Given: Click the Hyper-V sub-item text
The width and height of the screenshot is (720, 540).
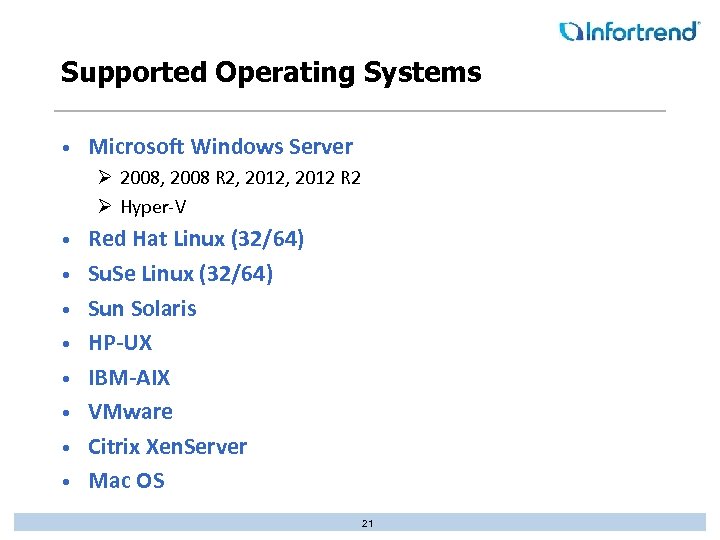Looking at the screenshot, I should pyautogui.click(x=153, y=208).
